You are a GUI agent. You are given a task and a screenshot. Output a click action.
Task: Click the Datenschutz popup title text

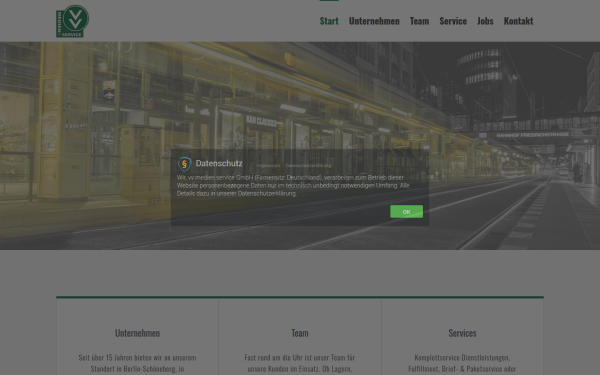[219, 163]
